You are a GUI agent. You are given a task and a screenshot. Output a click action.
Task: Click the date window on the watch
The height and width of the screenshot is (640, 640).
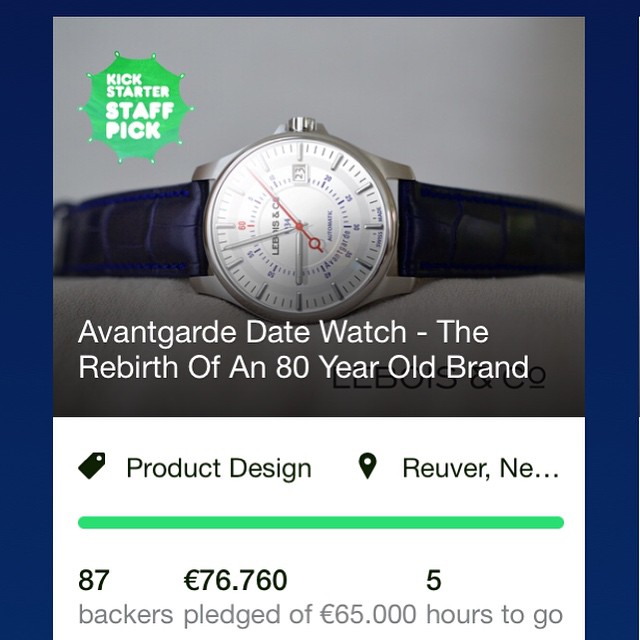299,173
